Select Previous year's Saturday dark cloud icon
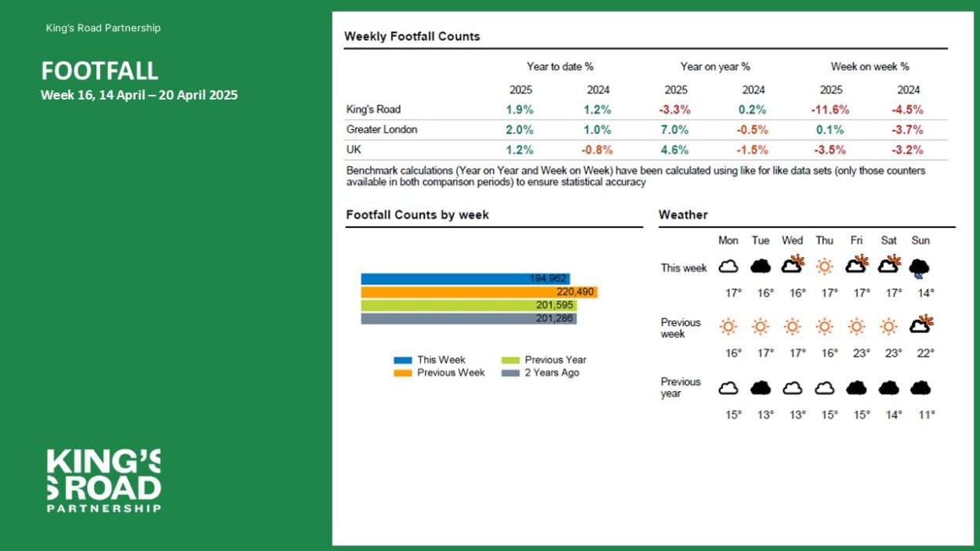The width and height of the screenshot is (980, 551). coord(888,388)
